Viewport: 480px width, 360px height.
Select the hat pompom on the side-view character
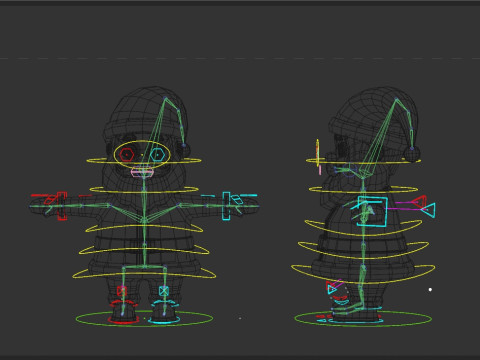point(412,154)
